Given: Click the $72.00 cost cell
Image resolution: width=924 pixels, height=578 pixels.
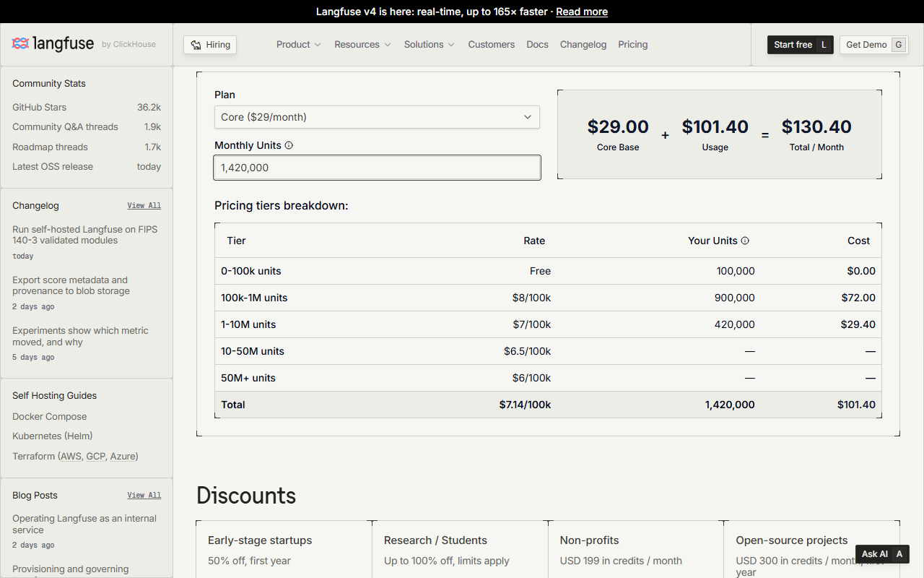Looking at the screenshot, I should point(858,298).
